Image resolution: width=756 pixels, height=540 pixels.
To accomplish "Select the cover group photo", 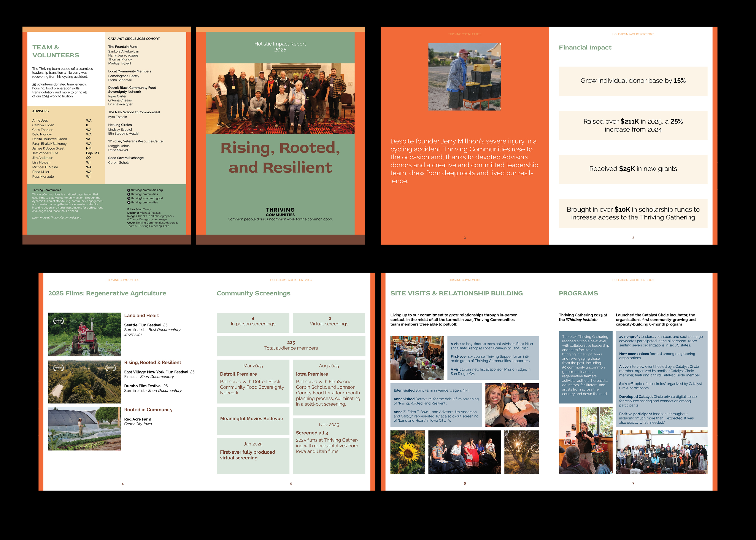I will point(280,99).
